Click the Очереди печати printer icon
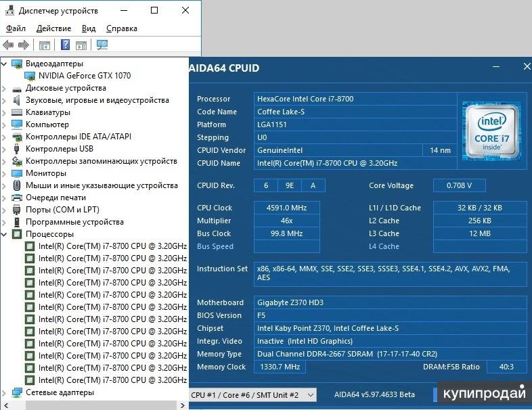 point(17,198)
